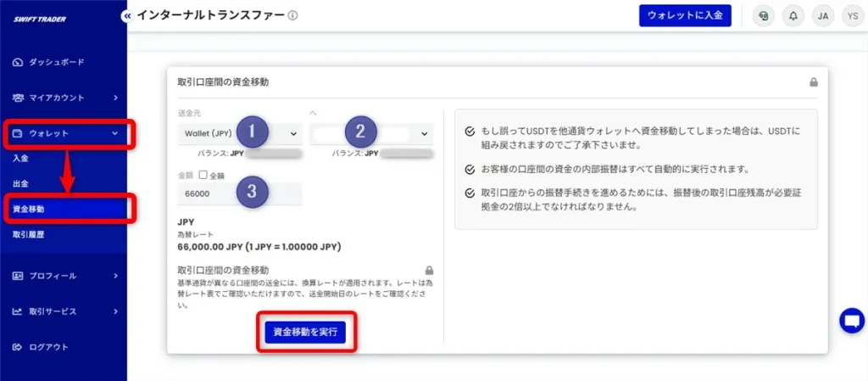Click the 66,000.00 JPY exchange rate text
The height and width of the screenshot is (381, 868).
pyautogui.click(x=259, y=246)
